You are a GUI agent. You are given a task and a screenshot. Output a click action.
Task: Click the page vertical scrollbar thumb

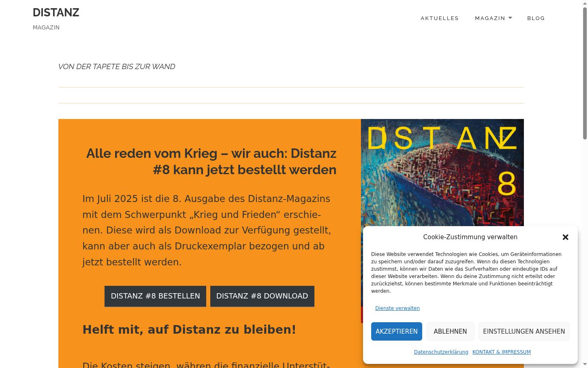pyautogui.click(x=585, y=74)
